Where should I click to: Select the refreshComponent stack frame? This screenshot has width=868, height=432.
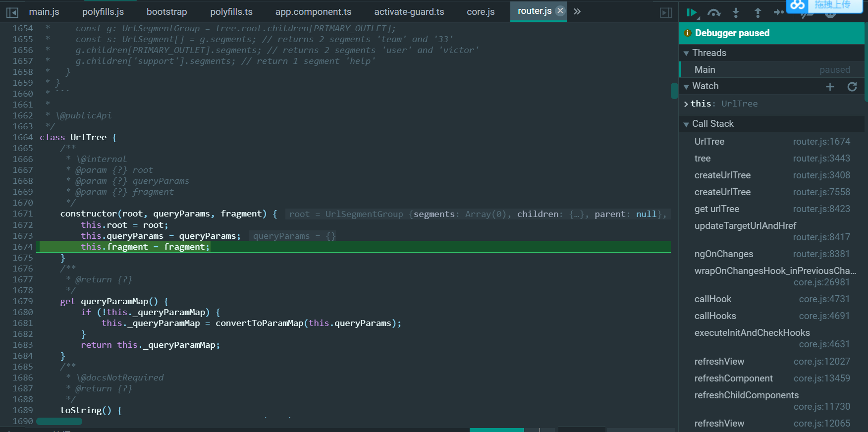771,378
